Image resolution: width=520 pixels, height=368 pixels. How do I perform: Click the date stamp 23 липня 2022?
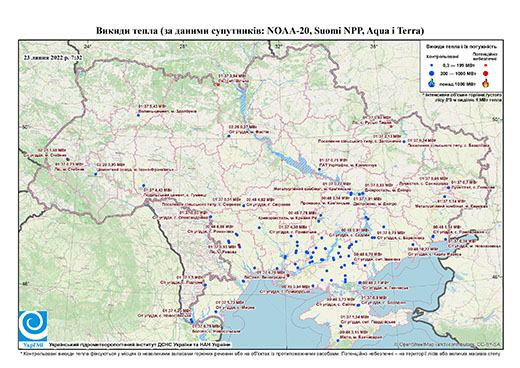[53, 57]
